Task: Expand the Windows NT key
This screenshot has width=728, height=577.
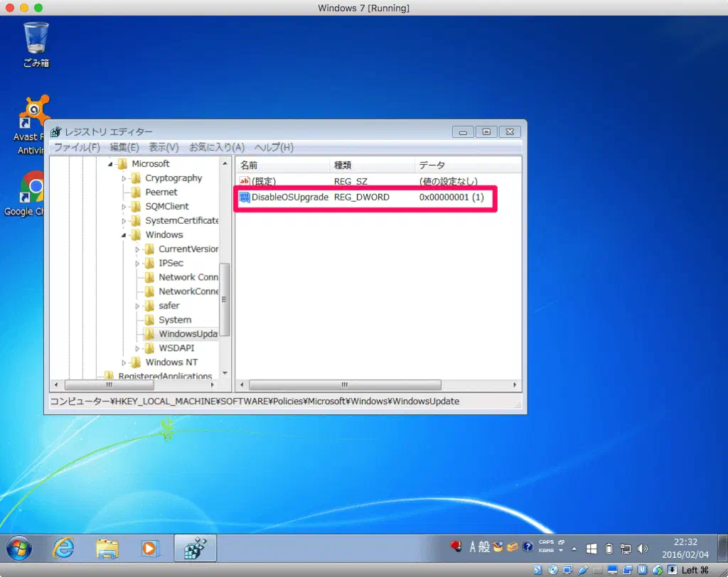Action: pos(124,362)
